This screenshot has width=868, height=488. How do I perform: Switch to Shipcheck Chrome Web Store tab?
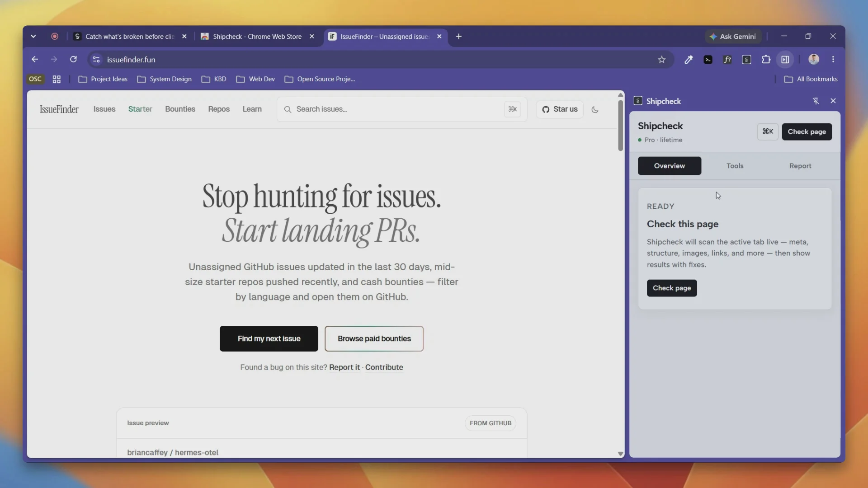pyautogui.click(x=258, y=37)
